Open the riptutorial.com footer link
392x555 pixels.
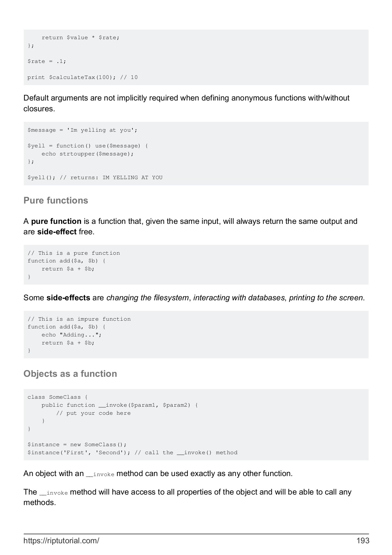61,541
